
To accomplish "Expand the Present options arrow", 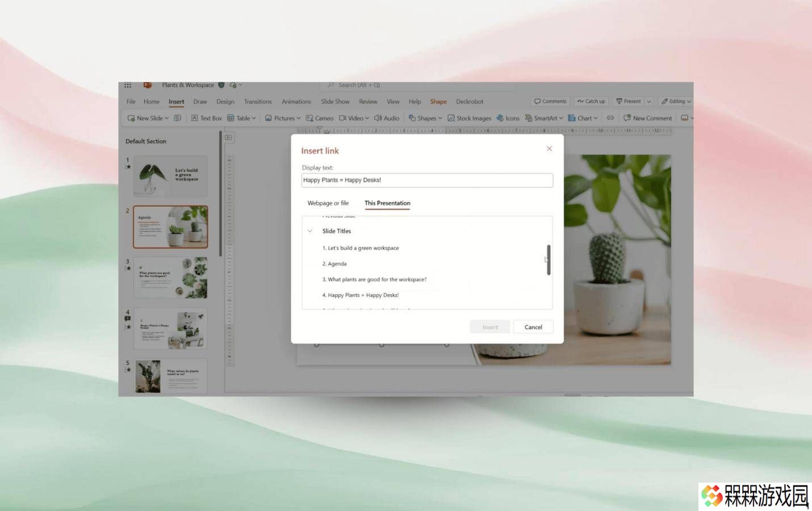I will pyautogui.click(x=649, y=101).
